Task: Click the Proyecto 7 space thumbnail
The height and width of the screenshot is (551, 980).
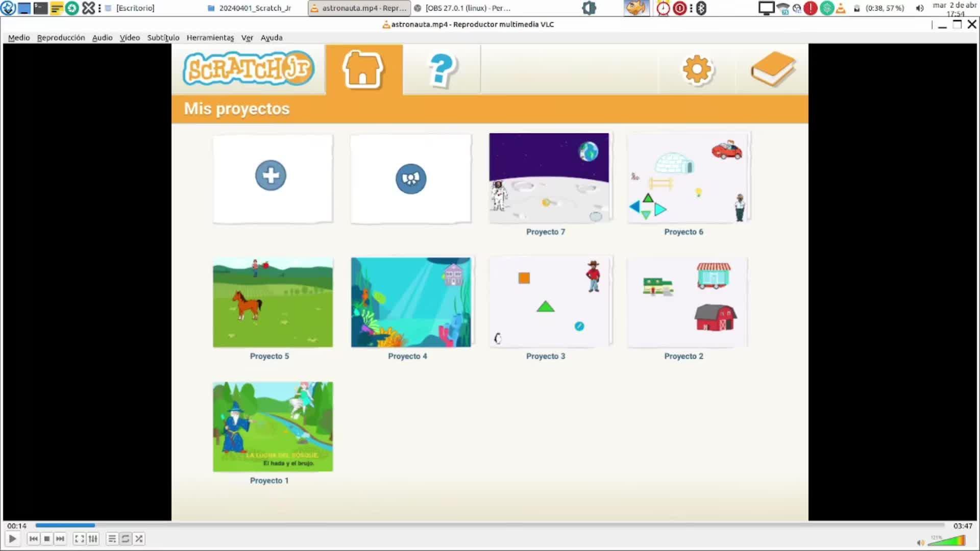Action: (x=549, y=178)
